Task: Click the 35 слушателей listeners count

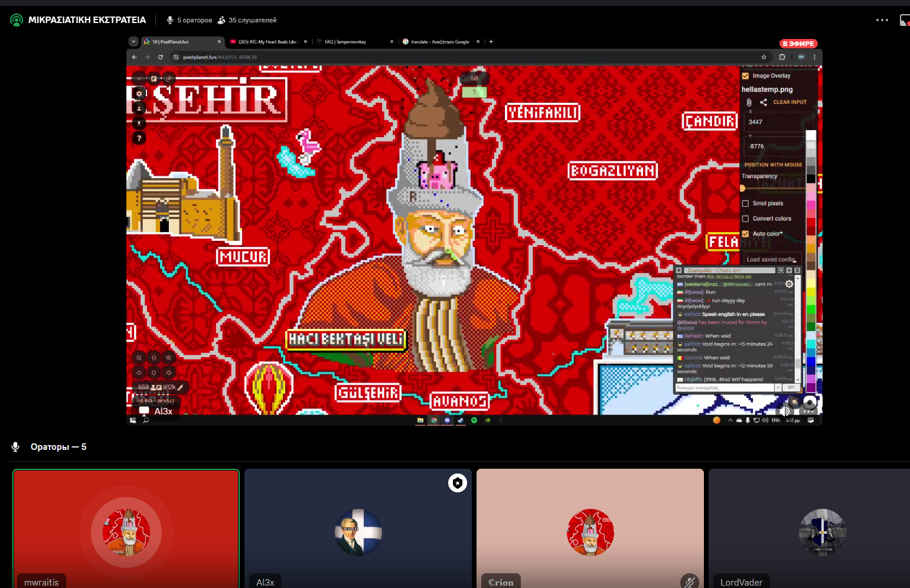Action: [247, 20]
